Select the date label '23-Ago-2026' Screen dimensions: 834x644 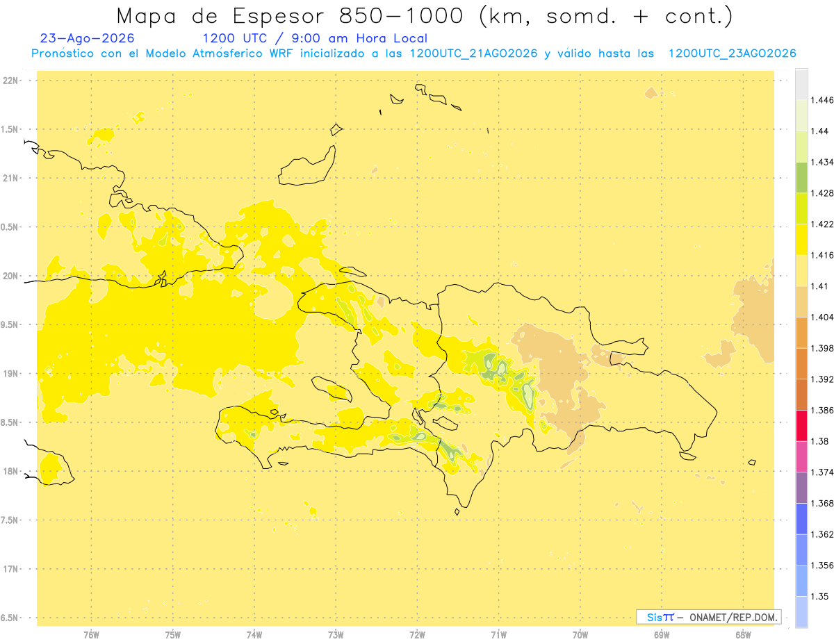click(x=88, y=39)
